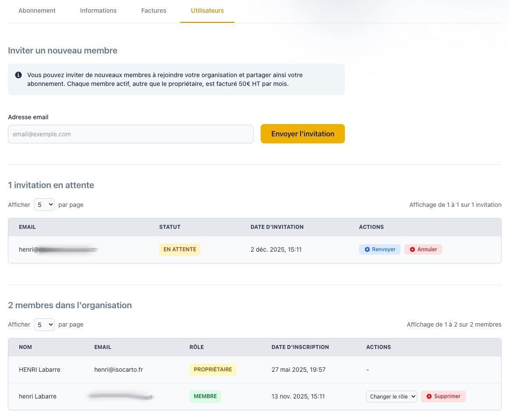Switch to the Abonnement tab
Screen dimensions: 509x420
coord(37,11)
